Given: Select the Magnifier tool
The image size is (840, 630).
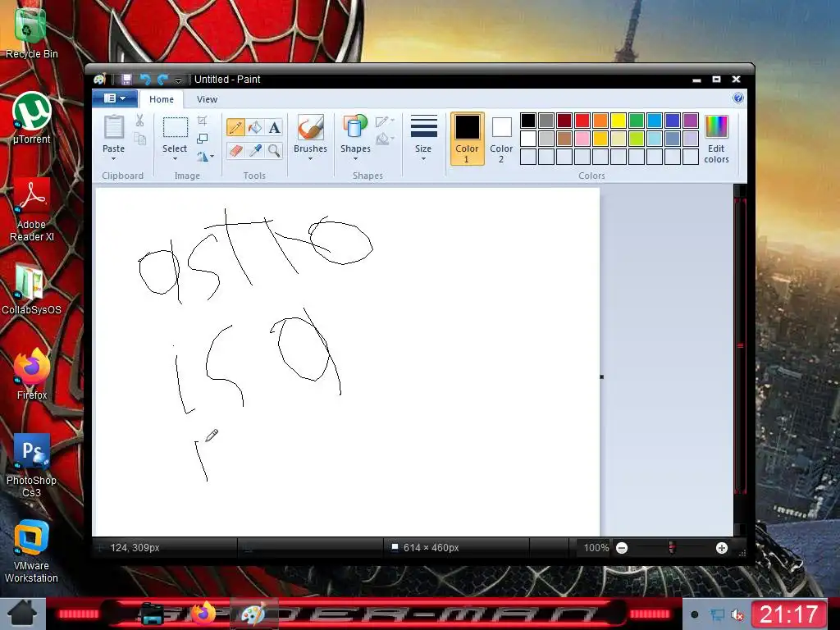Looking at the screenshot, I should pyautogui.click(x=274, y=151).
